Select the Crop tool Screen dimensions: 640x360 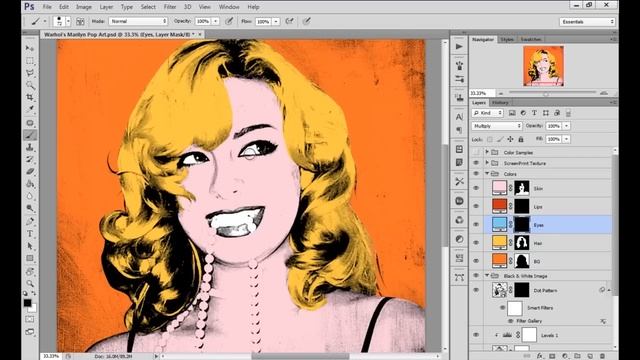(x=29, y=97)
